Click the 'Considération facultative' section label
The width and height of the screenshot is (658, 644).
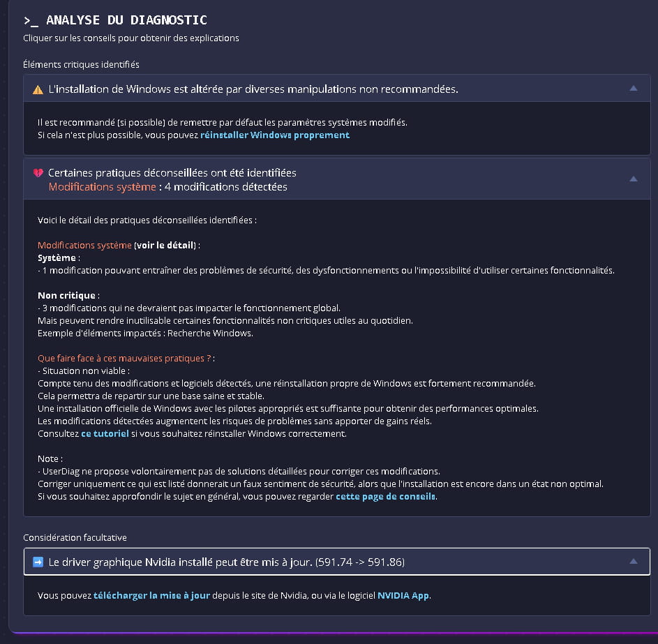(75, 537)
